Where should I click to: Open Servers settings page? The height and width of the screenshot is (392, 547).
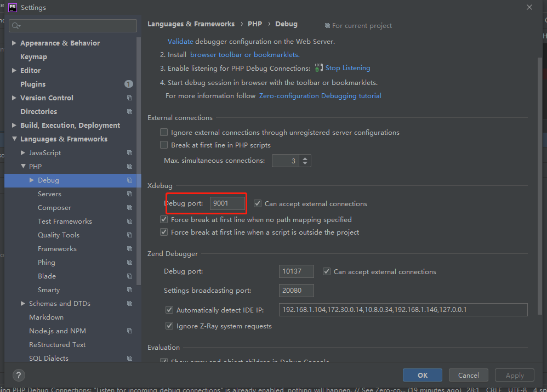[49, 194]
